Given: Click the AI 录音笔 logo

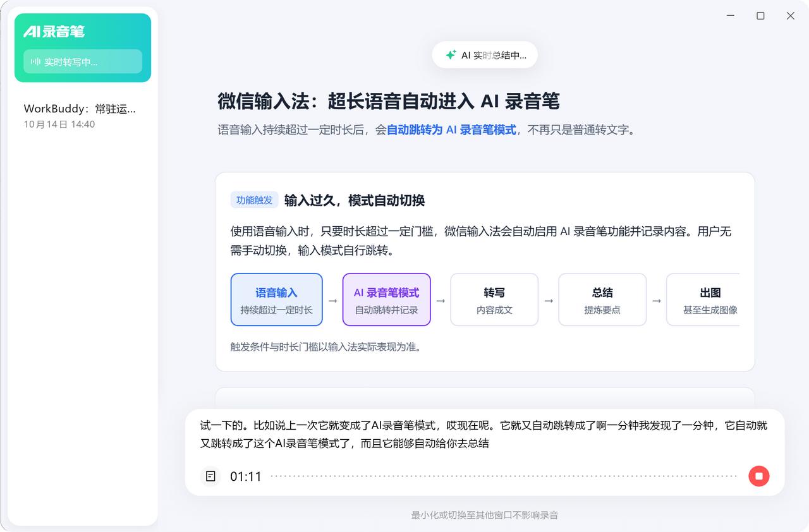Looking at the screenshot, I should [54, 31].
